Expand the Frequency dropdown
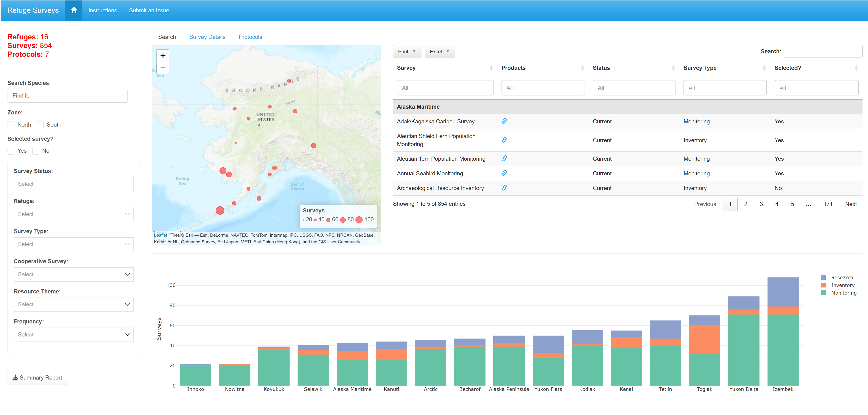This screenshot has height=415, width=868. point(73,334)
